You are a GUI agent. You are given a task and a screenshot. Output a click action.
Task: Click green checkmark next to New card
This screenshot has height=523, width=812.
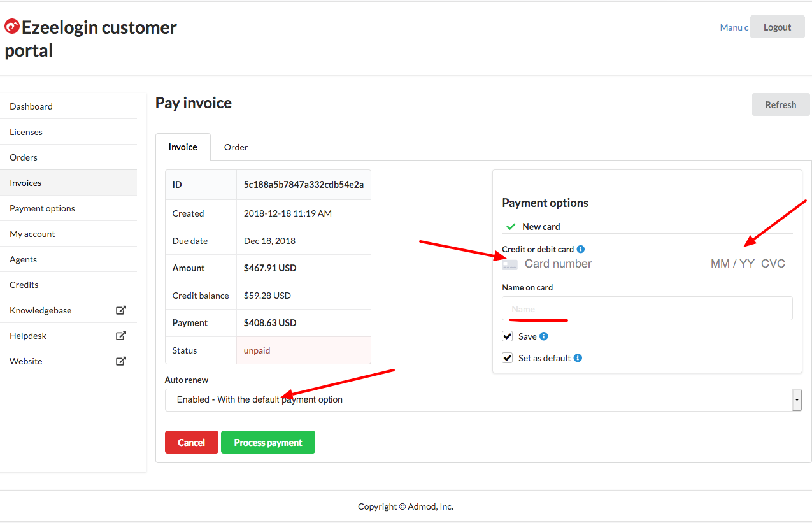point(511,227)
